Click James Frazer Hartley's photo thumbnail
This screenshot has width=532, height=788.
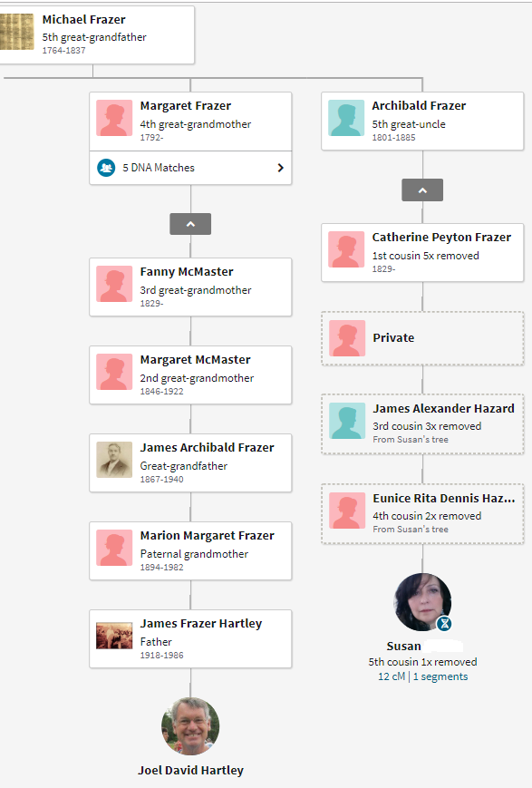[x=113, y=636]
